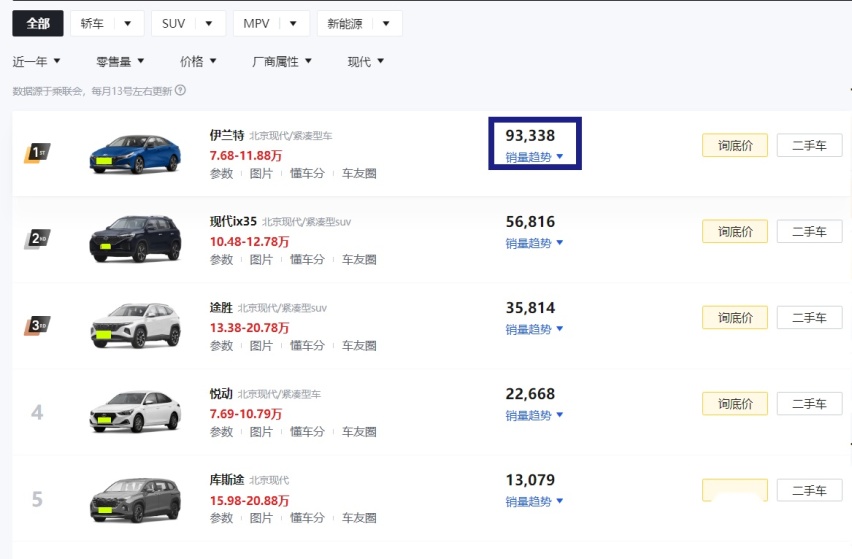Open 图片 for 途胜

pos(261,346)
